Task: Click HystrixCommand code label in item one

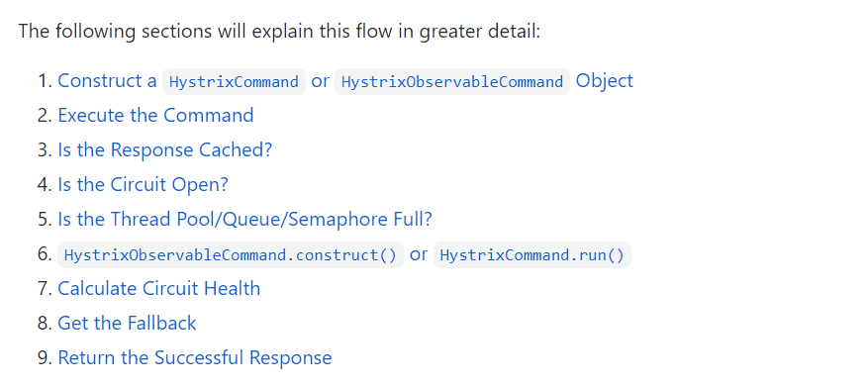Action: [x=234, y=82]
